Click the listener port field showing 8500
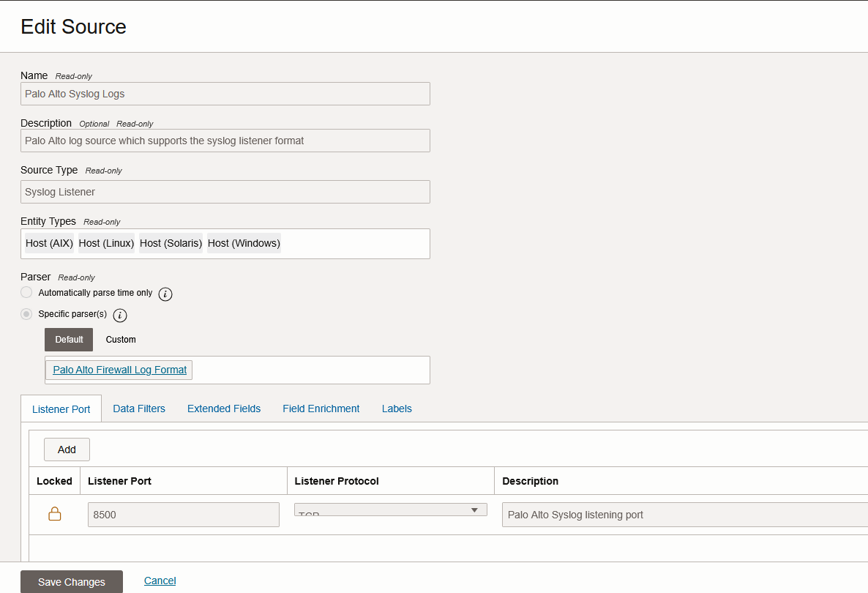Viewport: 868px width, 593px height. coord(183,515)
